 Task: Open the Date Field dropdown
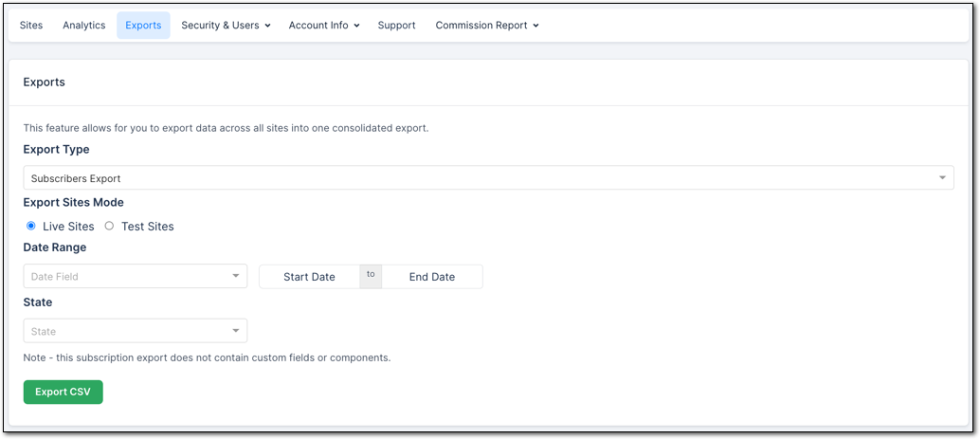[x=135, y=277]
